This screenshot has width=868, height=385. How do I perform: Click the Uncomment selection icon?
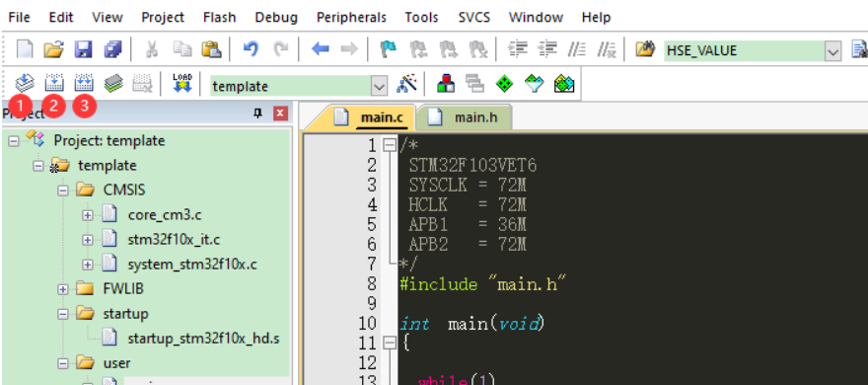pos(608,50)
